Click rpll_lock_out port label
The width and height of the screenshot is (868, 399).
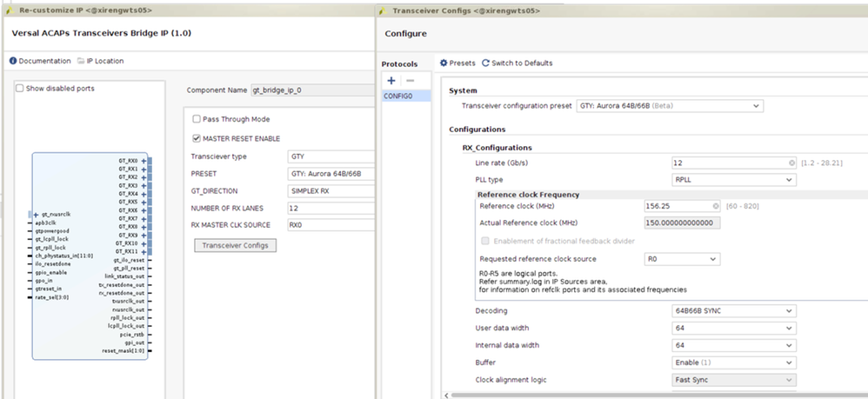(x=127, y=317)
